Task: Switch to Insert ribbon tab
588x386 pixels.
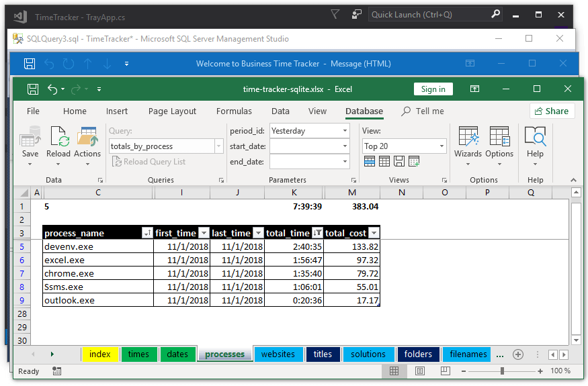Action: [x=117, y=111]
